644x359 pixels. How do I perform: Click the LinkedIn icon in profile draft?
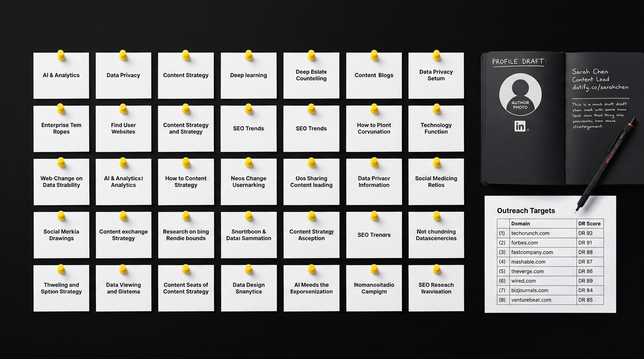coord(520,126)
